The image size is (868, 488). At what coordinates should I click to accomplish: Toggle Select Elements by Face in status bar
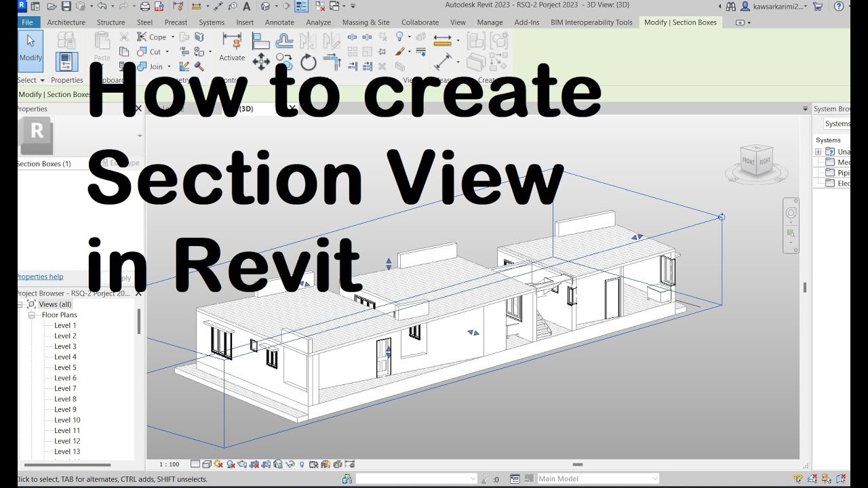840,479
